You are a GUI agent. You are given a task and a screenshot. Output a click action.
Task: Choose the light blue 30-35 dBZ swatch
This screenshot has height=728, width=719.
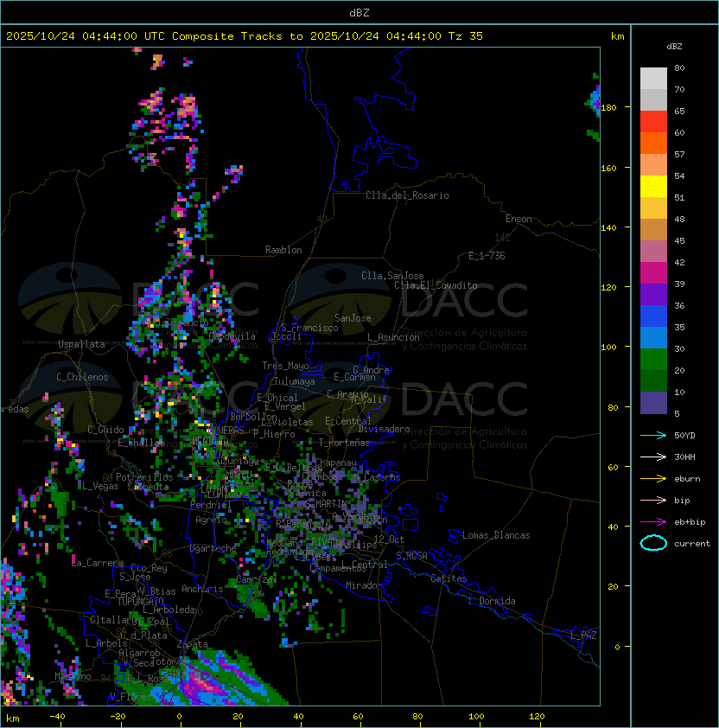[653, 337]
